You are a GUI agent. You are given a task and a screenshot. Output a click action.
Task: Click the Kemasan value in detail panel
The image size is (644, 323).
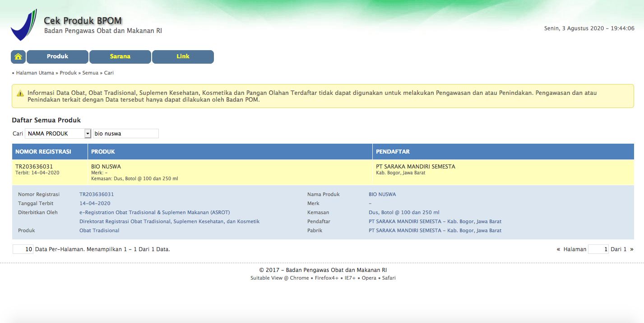point(404,213)
